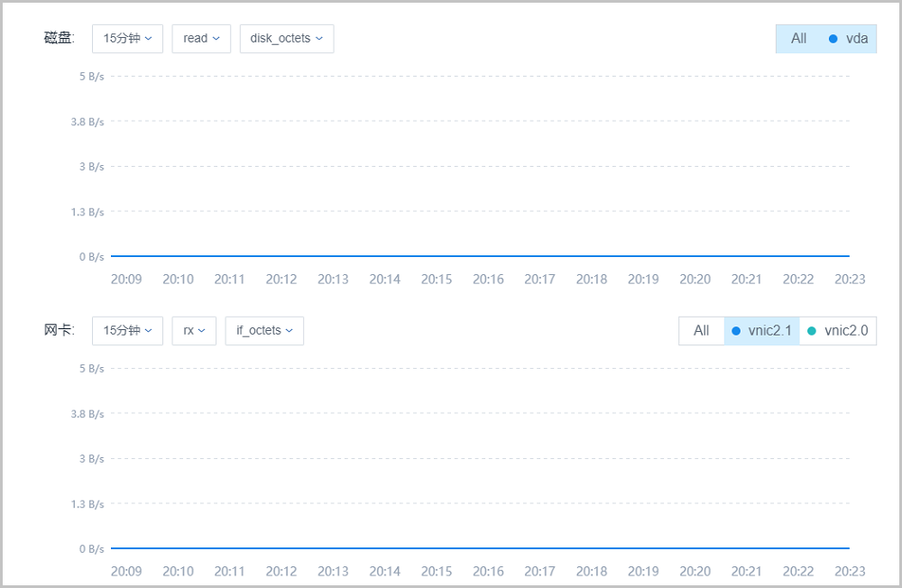Click the chevron arrow beside read
902x588 pixels.
point(216,39)
